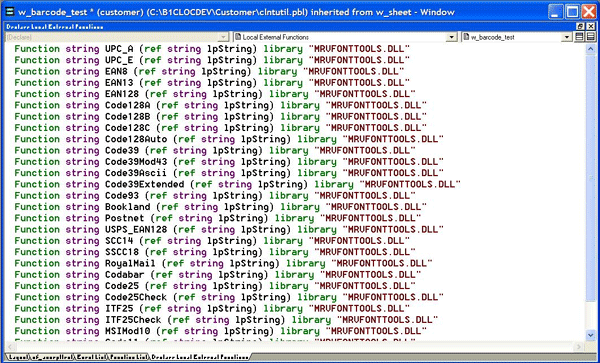Screen dimensions: 600x363
Task: Click the Code39Mod43 function name
Action: [136, 162]
